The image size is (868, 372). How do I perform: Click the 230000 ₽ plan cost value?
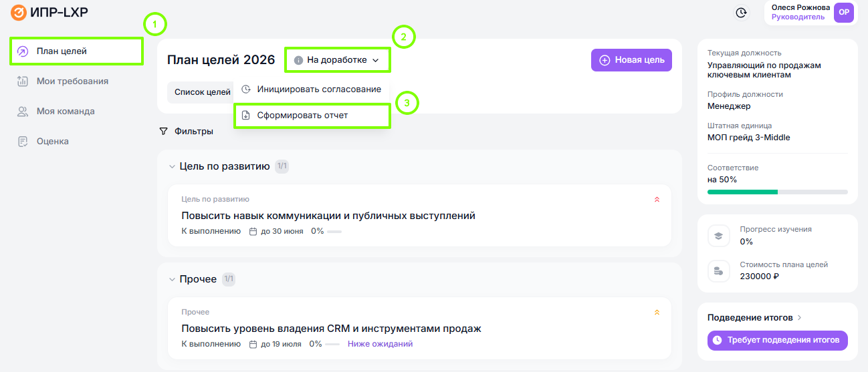pyautogui.click(x=760, y=276)
